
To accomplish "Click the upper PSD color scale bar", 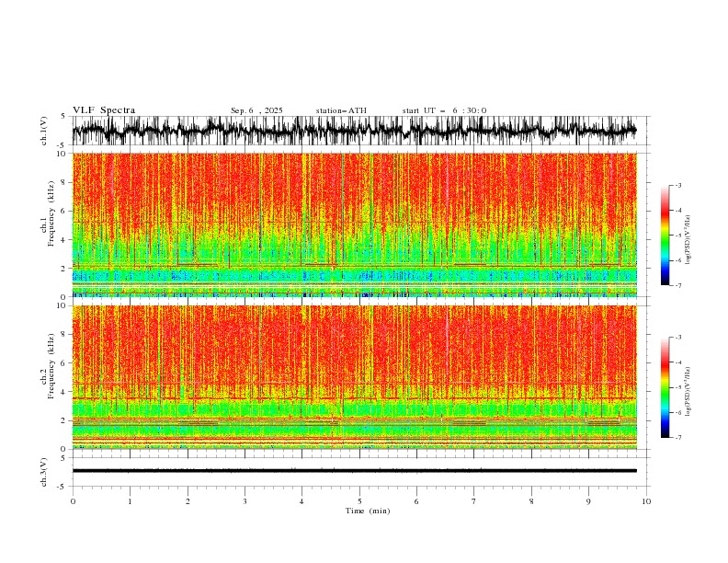I will (665, 236).
